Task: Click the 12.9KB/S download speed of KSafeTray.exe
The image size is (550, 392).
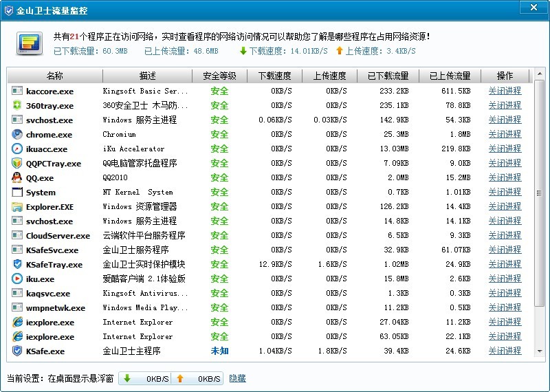Action: coord(276,264)
